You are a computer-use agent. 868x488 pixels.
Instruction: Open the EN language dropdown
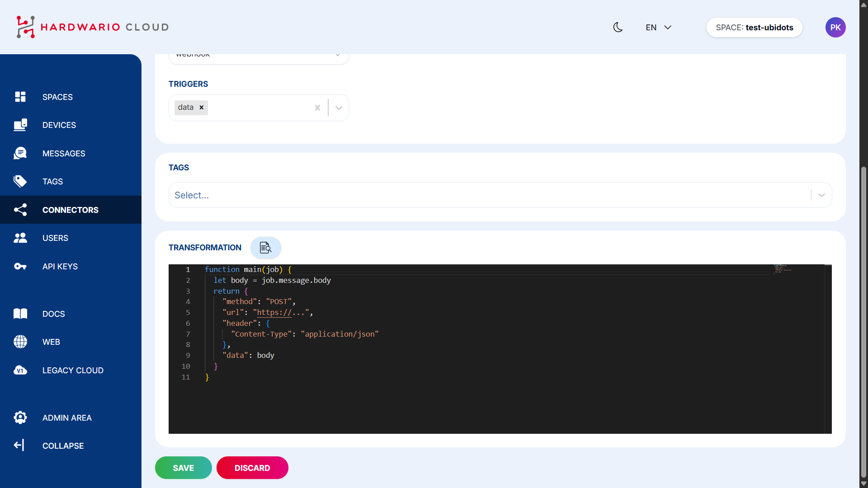(658, 28)
